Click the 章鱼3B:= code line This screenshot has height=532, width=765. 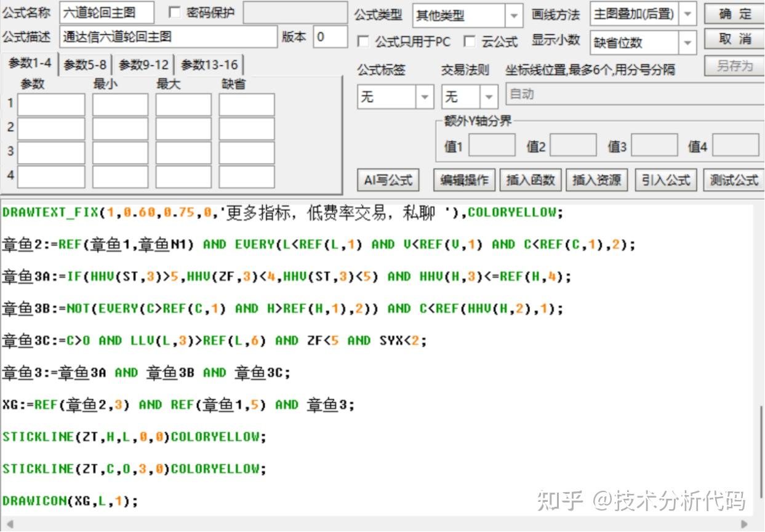282,309
